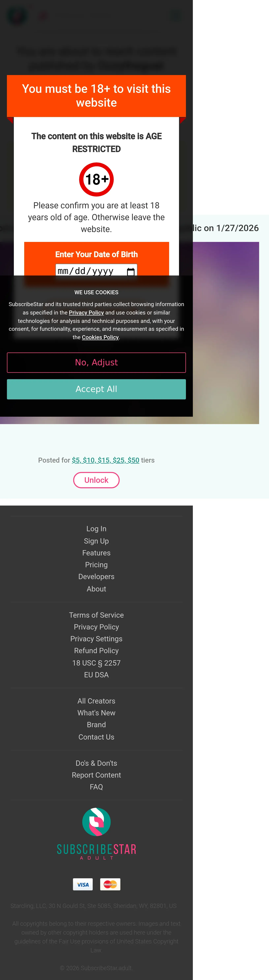
Task: Click the red 18+ age badge
Action: (x=96, y=180)
